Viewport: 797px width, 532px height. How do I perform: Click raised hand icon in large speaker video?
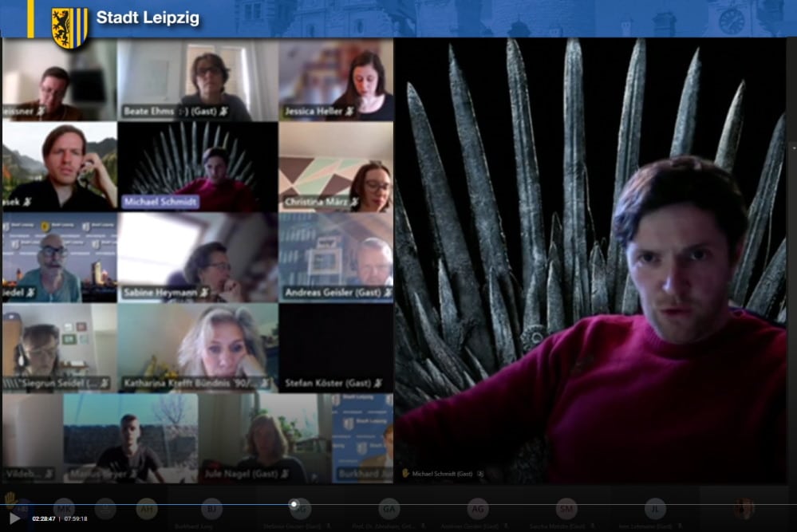(x=405, y=473)
